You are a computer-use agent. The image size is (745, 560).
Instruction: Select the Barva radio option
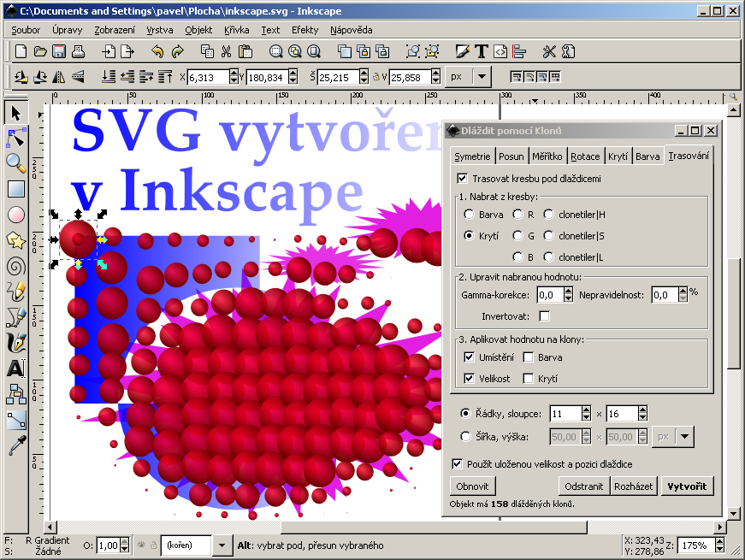click(x=469, y=215)
